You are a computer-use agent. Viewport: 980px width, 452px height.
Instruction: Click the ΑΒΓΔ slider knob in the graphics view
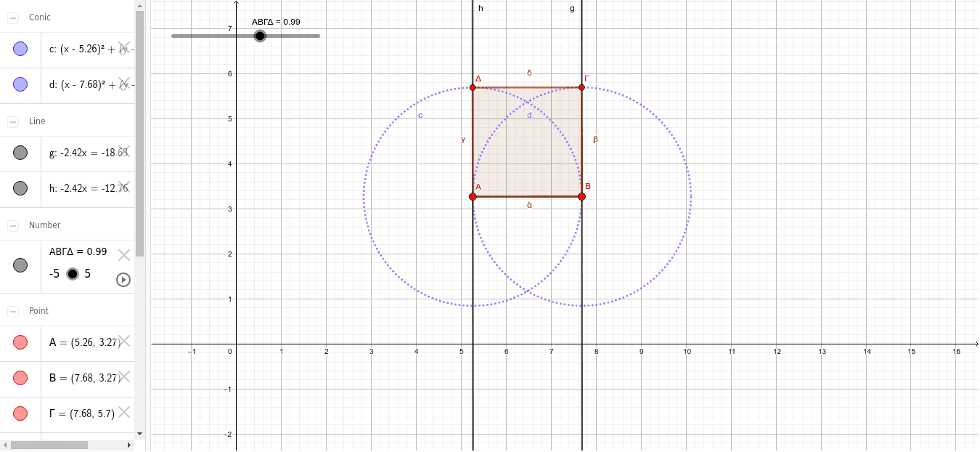(260, 36)
